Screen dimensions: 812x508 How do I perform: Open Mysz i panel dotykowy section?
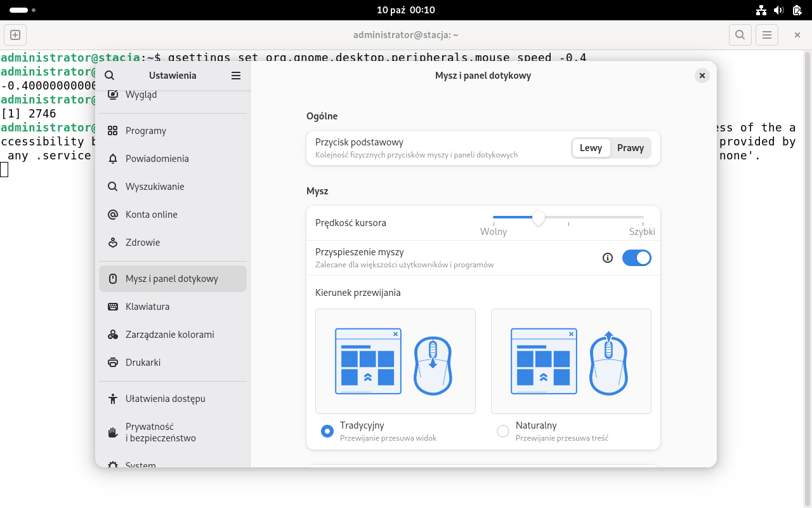coord(173,279)
